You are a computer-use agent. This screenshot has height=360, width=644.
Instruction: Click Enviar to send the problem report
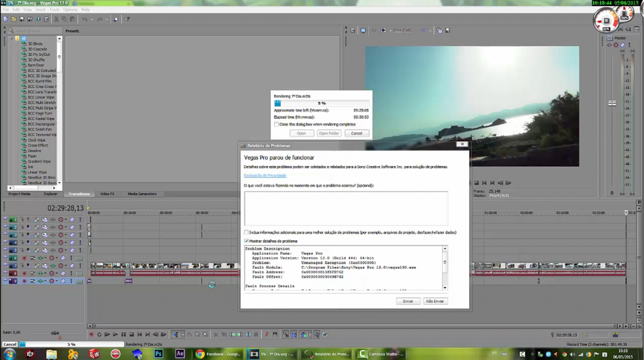click(x=408, y=301)
